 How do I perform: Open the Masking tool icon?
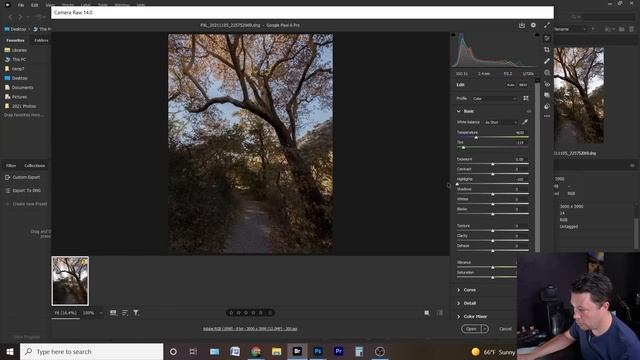547,72
